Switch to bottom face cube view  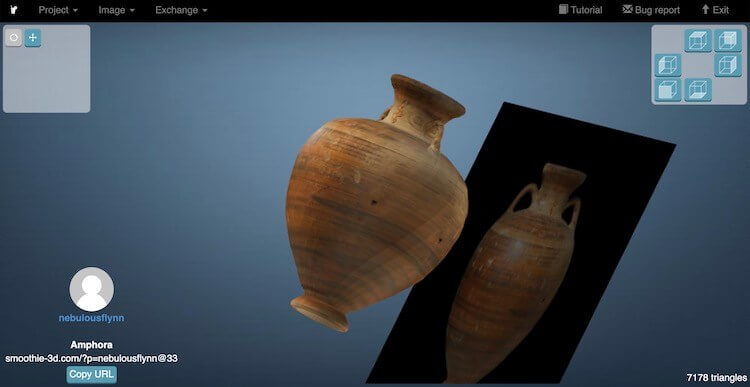(x=698, y=90)
